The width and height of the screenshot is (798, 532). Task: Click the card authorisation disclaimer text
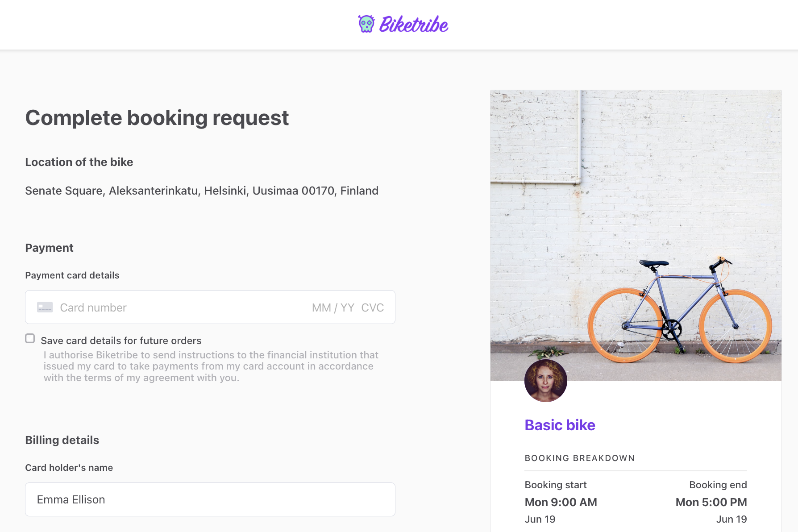[x=211, y=366]
